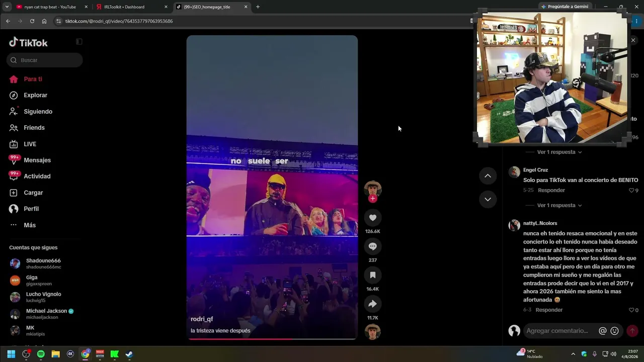Click the tiktok.com address bar URL
Image resolution: width=644 pixels, height=362 pixels.
119,21
